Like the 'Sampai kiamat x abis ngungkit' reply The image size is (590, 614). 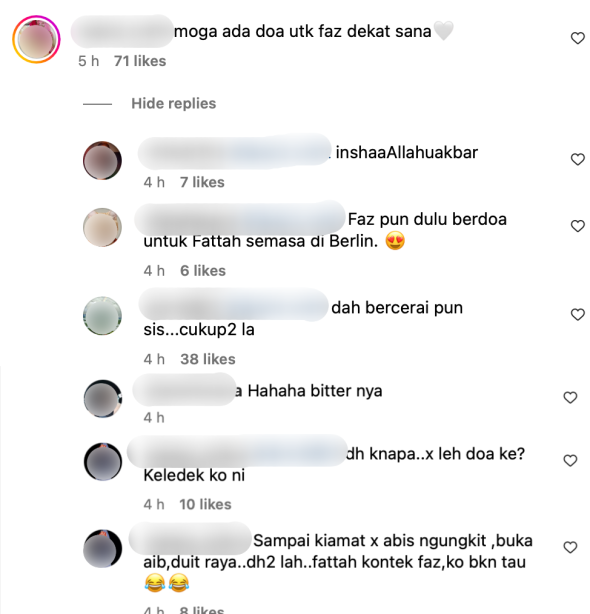pyautogui.click(x=570, y=547)
